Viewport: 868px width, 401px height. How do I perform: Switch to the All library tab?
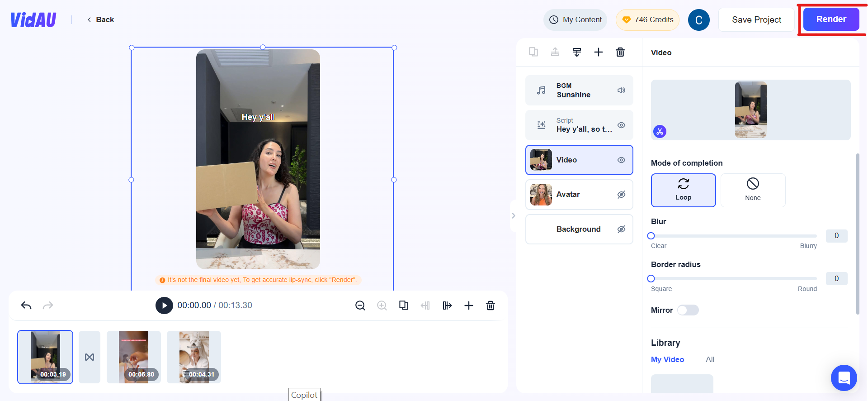710,359
